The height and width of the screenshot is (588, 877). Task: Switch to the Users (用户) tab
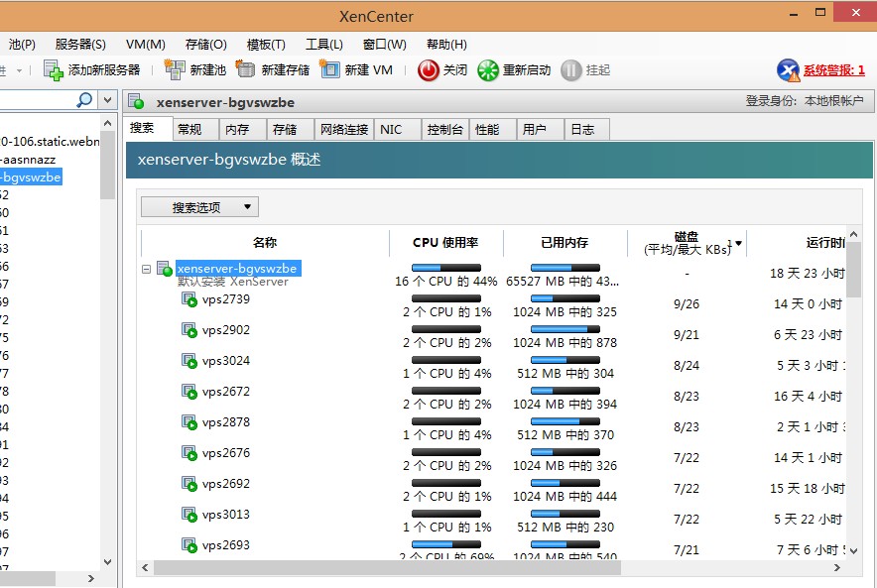(541, 130)
